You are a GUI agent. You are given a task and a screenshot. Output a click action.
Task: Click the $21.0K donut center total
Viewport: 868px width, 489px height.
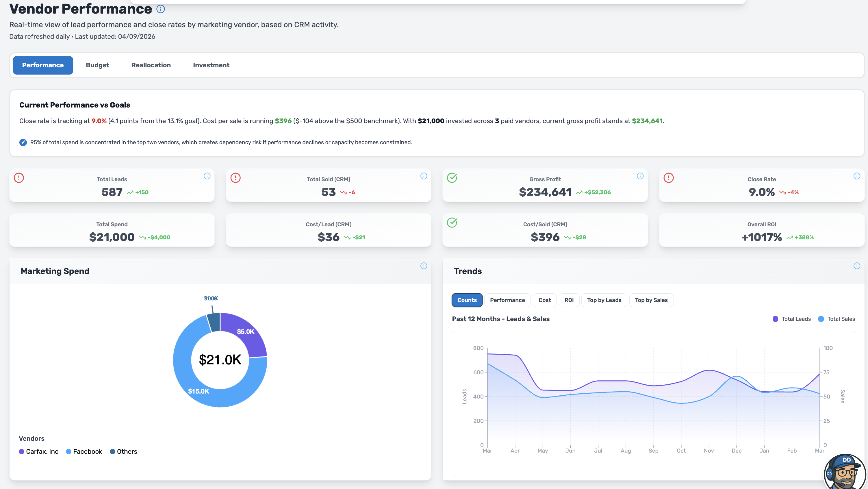(x=220, y=360)
